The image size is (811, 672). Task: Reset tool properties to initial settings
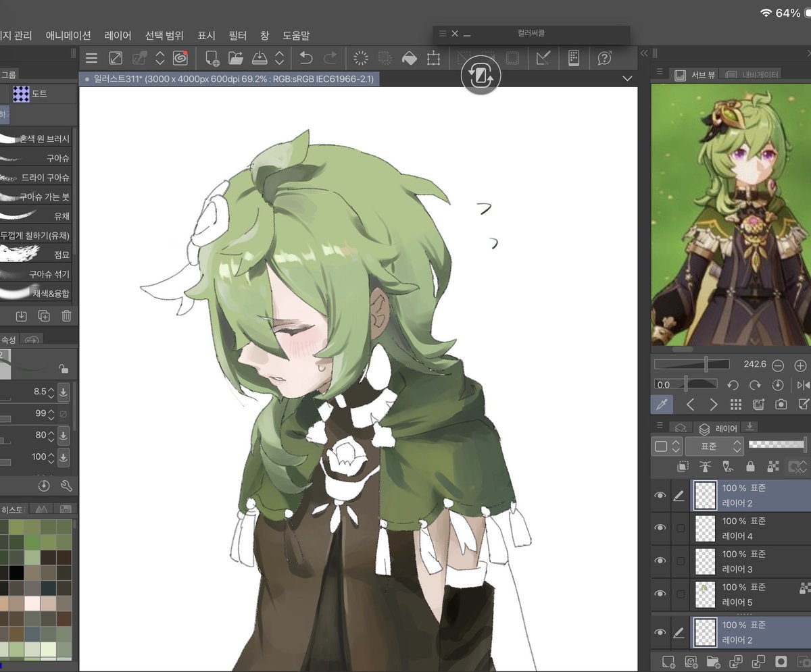click(x=44, y=486)
